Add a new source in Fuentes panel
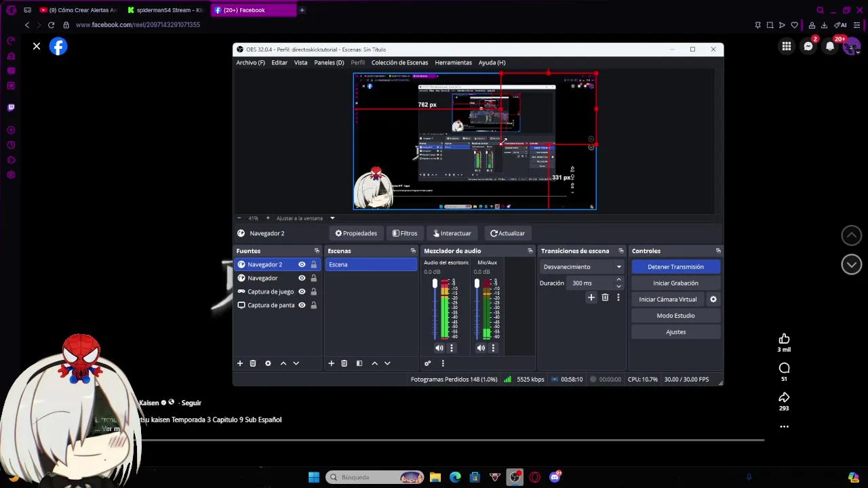The width and height of the screenshot is (868, 488). [239, 363]
